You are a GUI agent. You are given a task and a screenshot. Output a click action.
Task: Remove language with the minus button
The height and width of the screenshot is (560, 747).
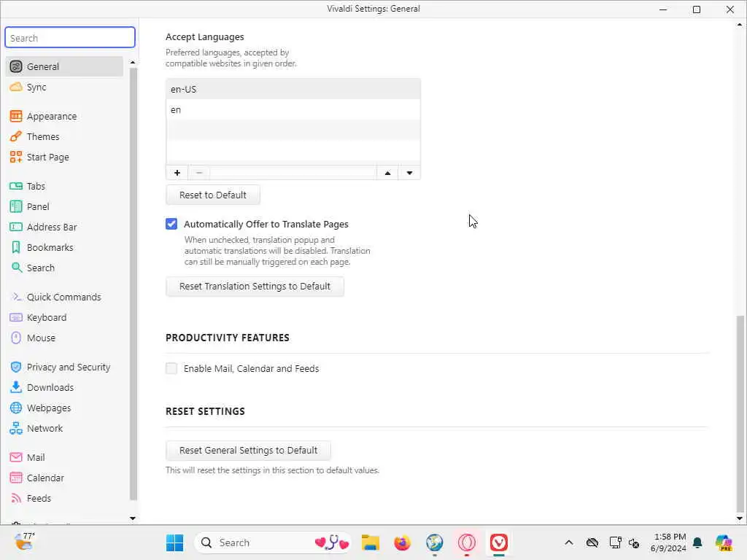pos(199,173)
